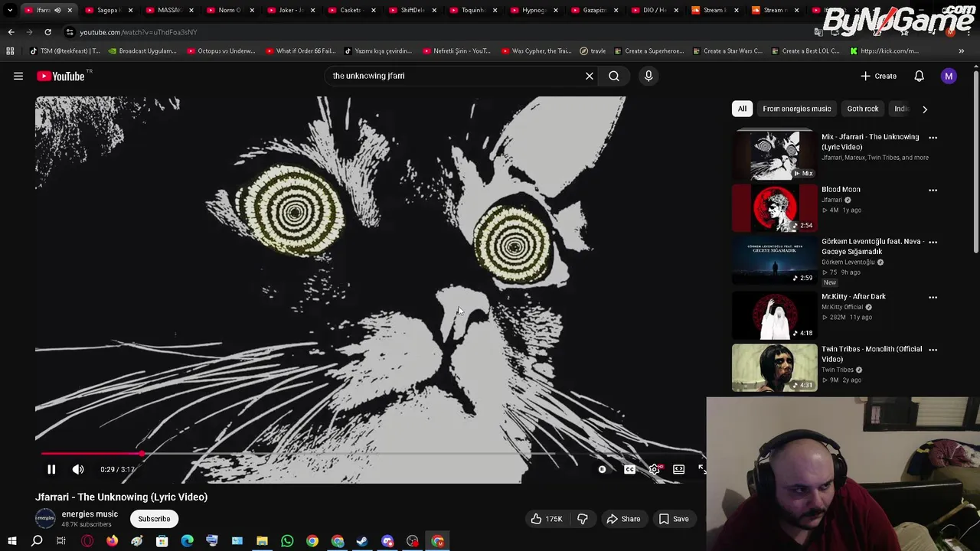
Task: Reload the current page
Action: (47, 32)
